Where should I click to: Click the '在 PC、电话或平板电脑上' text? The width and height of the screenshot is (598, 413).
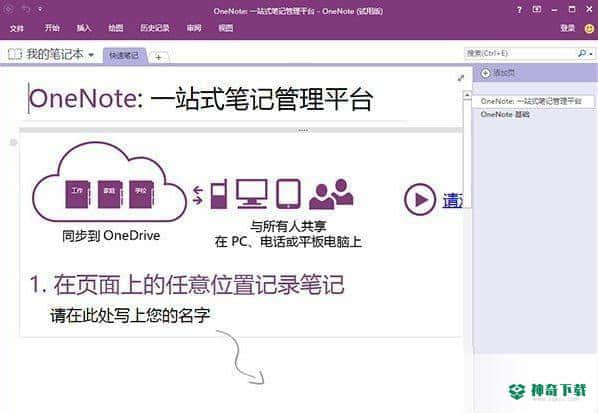coord(288,242)
